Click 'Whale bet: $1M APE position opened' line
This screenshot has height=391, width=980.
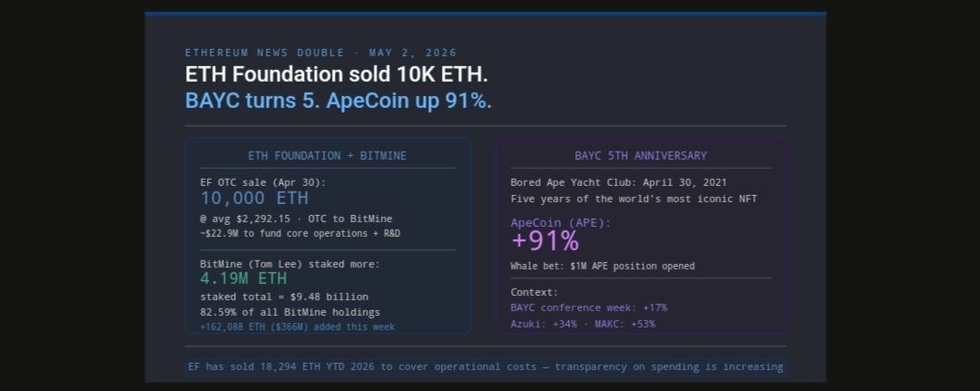click(x=603, y=266)
